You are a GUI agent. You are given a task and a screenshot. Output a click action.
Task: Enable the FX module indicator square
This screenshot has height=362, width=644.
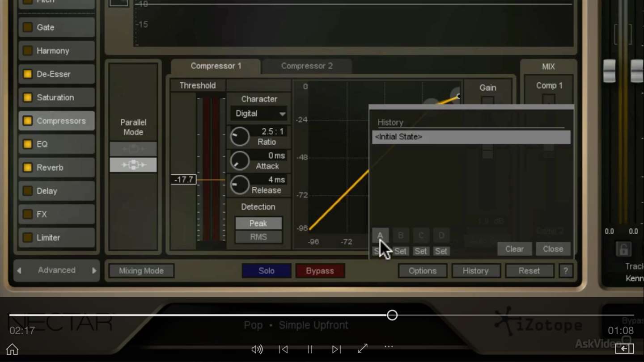pos(28,214)
